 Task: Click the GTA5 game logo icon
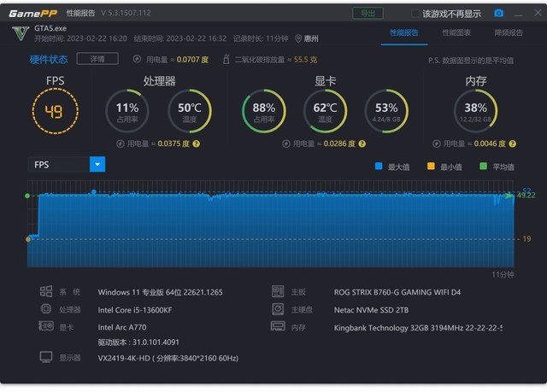pyautogui.click(x=20, y=33)
